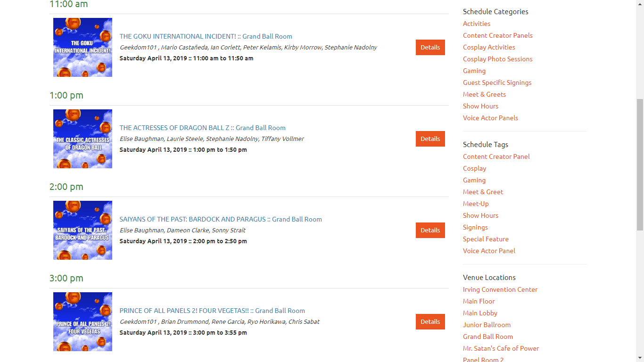Viewport: 644px width, 362px height.
Task: Open the Junior Ballroom venue link
Action: (487, 325)
